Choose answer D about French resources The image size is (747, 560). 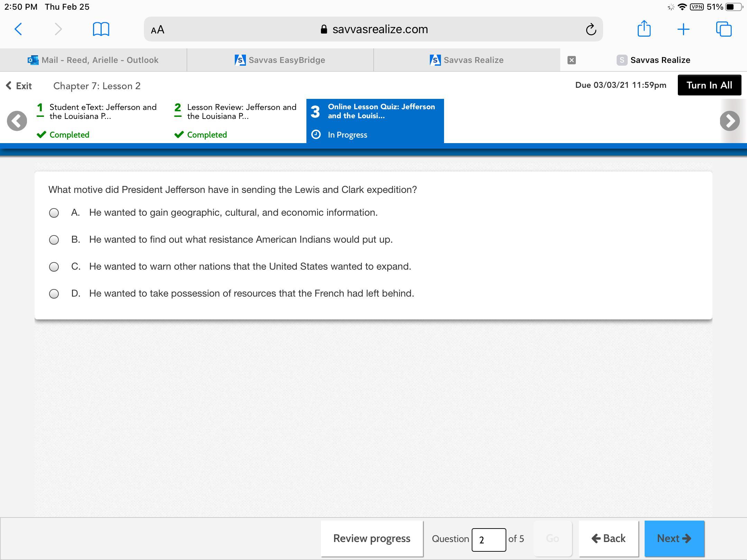point(54,294)
